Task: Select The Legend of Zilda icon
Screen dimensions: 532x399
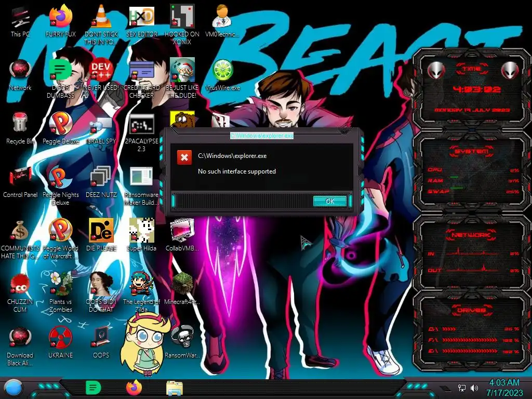Action: [x=141, y=293]
